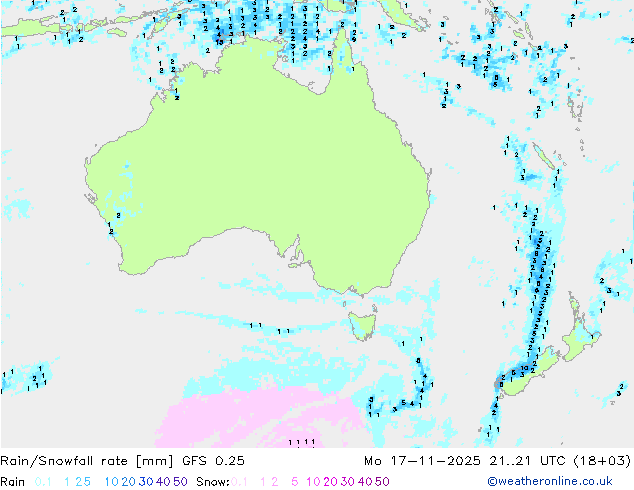Select the '(18+03)' forecast run label

[602, 461]
